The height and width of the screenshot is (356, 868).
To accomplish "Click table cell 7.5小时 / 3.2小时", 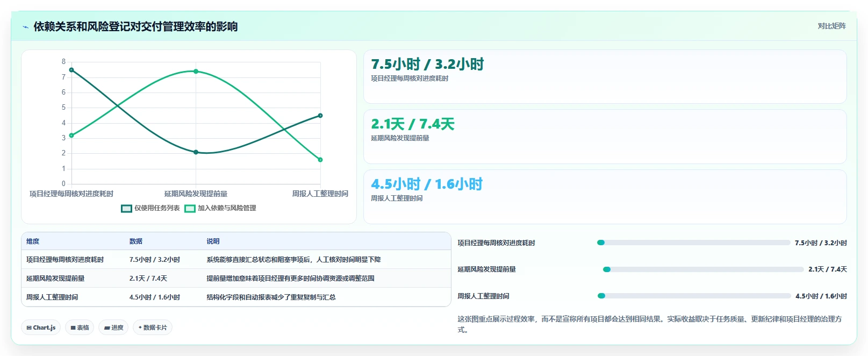I will click(155, 260).
